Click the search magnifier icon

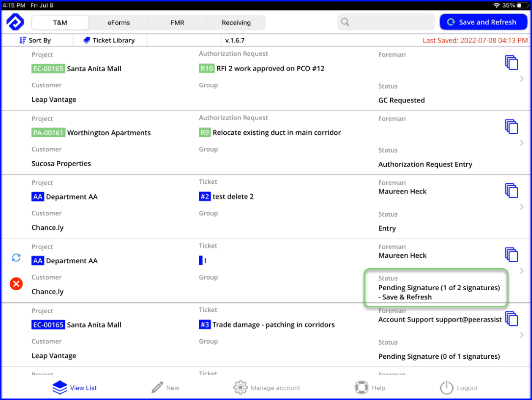345,22
